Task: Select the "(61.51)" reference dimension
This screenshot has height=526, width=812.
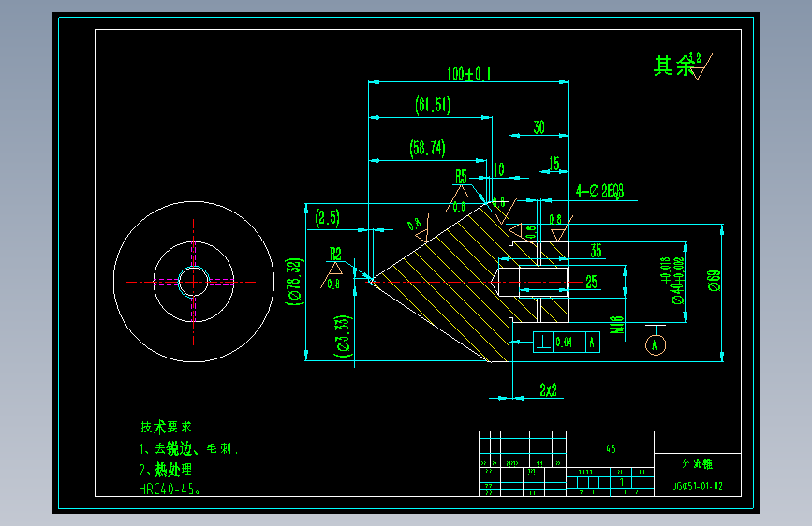Action: pos(433,105)
